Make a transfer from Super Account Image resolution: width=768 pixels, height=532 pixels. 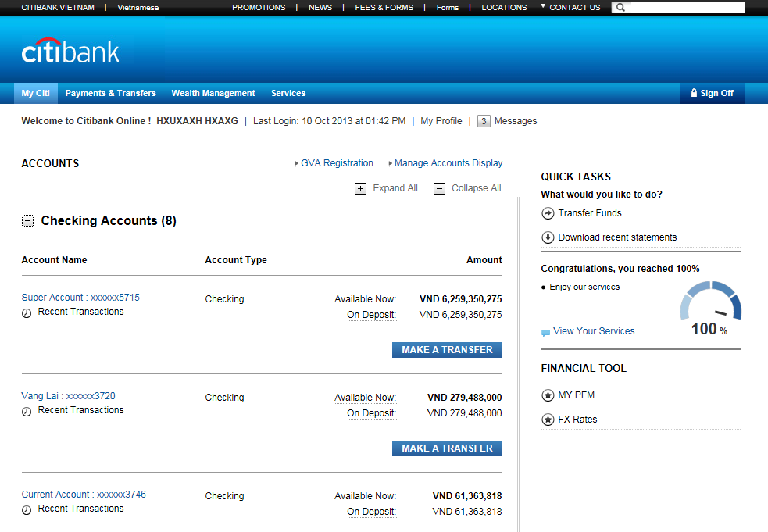447,350
